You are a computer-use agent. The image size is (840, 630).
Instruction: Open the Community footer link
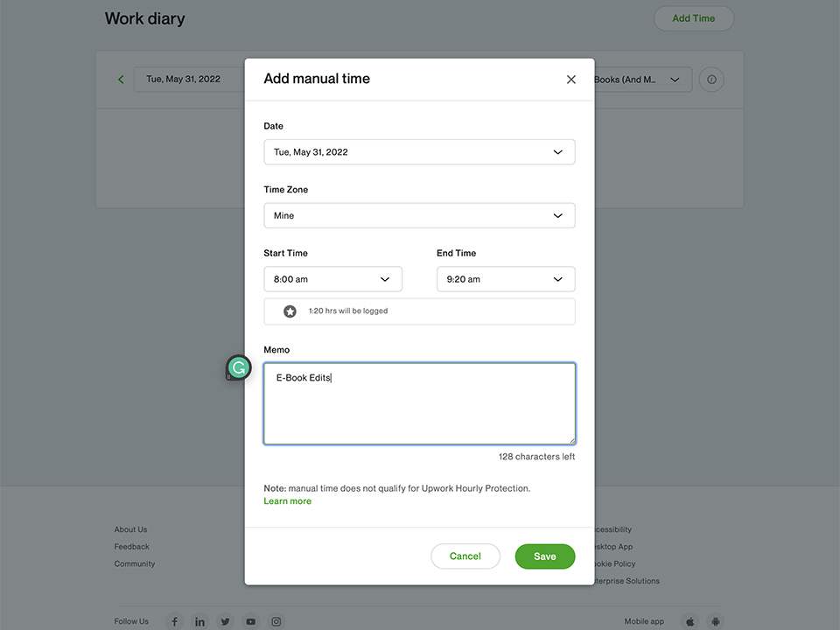(135, 563)
